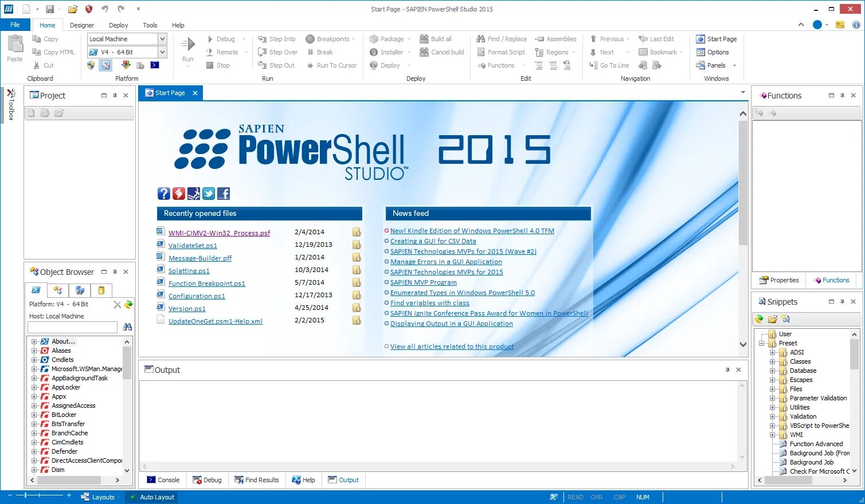The image size is (865, 504).
Task: Click the zoom slider handle in status bar
Action: coord(24,495)
